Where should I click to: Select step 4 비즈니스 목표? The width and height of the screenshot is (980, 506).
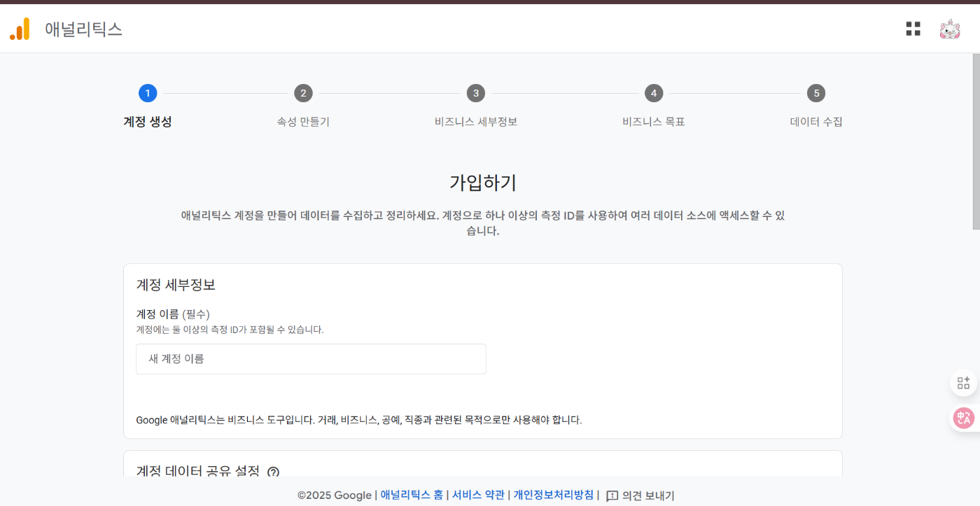tap(654, 106)
